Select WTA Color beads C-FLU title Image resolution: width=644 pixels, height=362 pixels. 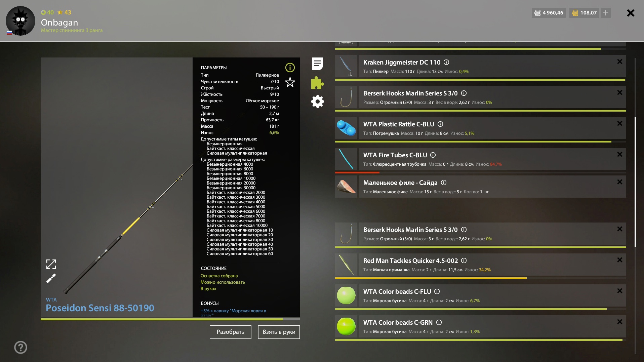point(397,291)
